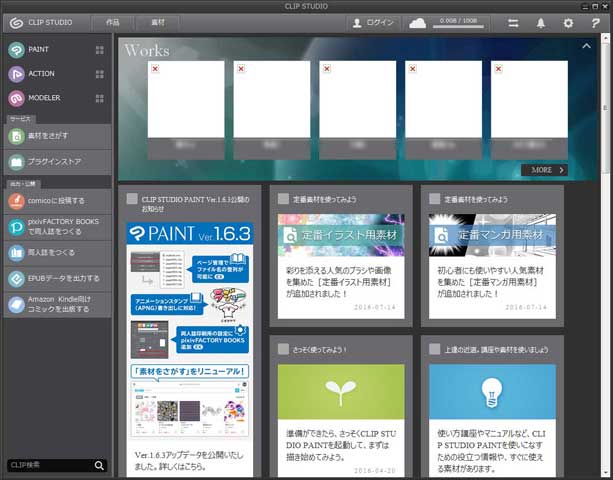Click MORE button in Works section
Image resolution: width=613 pixels, height=480 pixels.
click(x=544, y=170)
